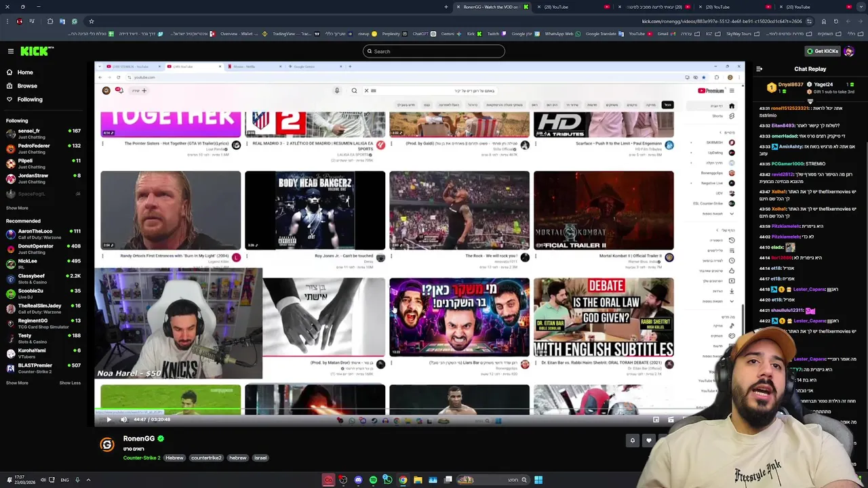Open Randy Orton First Entrances video thumbnail
The height and width of the screenshot is (488, 868).
point(170,210)
